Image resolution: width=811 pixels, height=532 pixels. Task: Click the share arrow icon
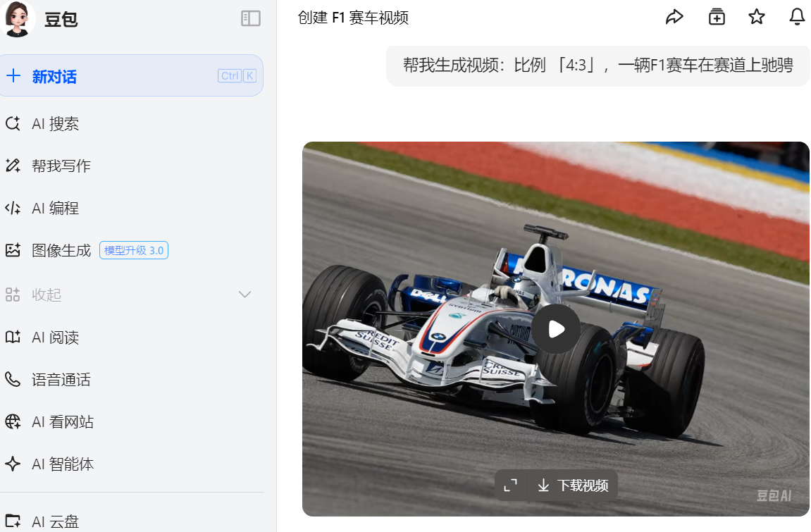point(674,17)
